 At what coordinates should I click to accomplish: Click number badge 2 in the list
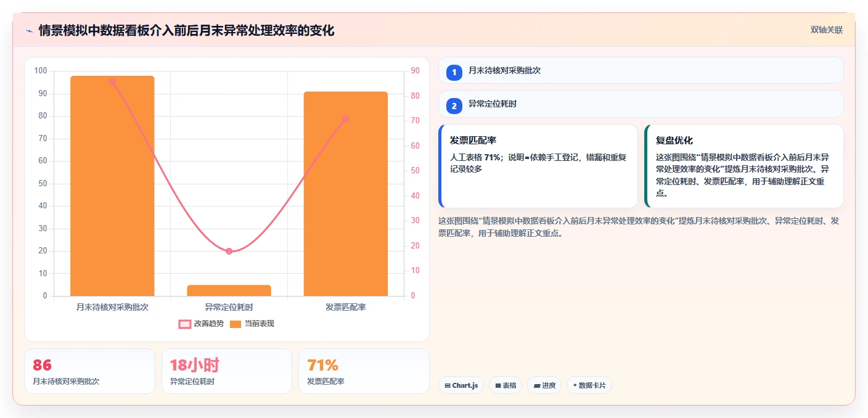454,106
